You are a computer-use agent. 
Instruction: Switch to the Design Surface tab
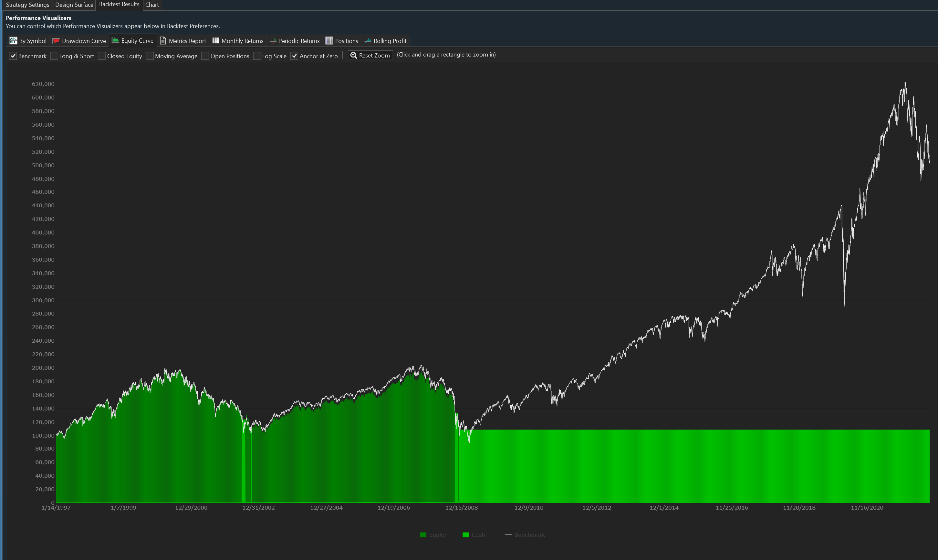pyautogui.click(x=74, y=5)
